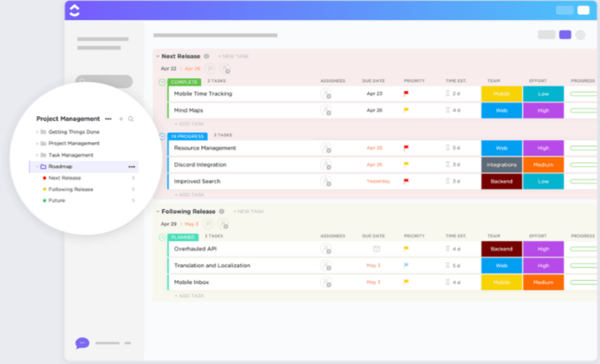Collapse the Following Release section arrow
Image resolution: width=600 pixels, height=364 pixels.
click(157, 211)
